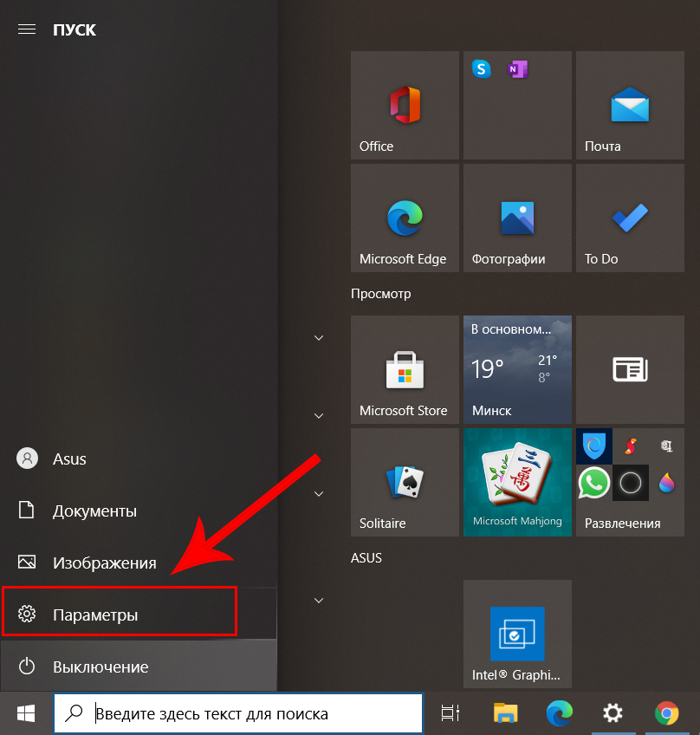Open WhatsApp in the Развлечения folder
Image resolution: width=700 pixels, height=735 pixels.
[x=593, y=483]
